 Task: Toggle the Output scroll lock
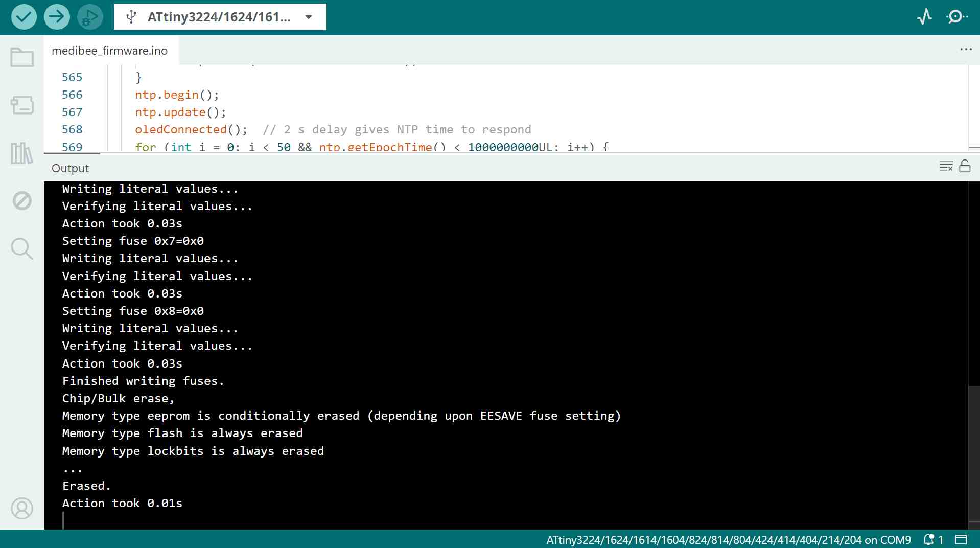tap(965, 166)
